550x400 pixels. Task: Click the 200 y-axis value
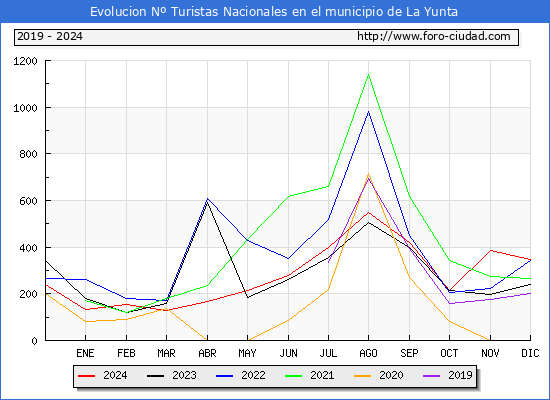point(28,294)
